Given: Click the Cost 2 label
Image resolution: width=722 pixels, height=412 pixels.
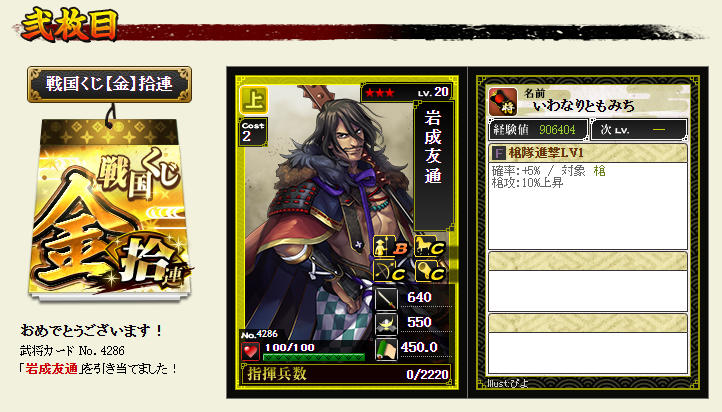Looking at the screenshot, I should pyautogui.click(x=253, y=133).
